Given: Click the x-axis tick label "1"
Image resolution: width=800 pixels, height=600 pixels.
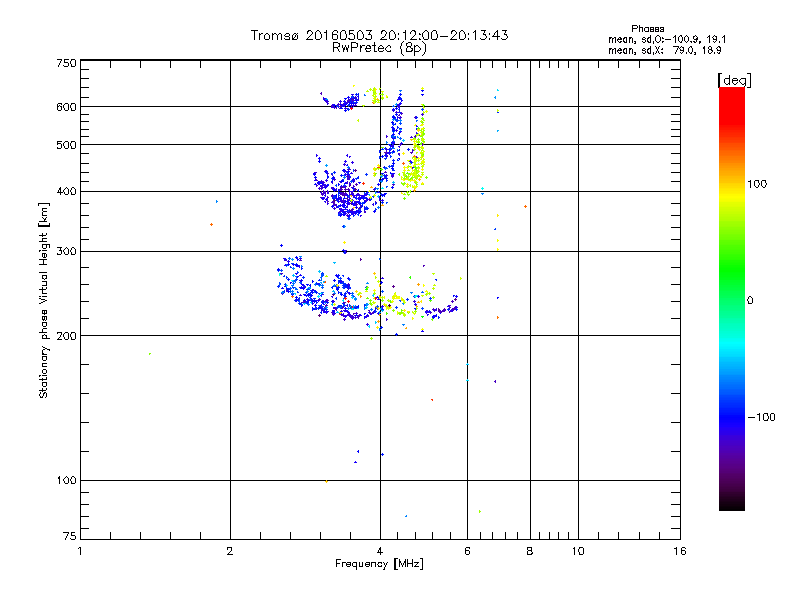Looking at the screenshot, I should 80,551.
